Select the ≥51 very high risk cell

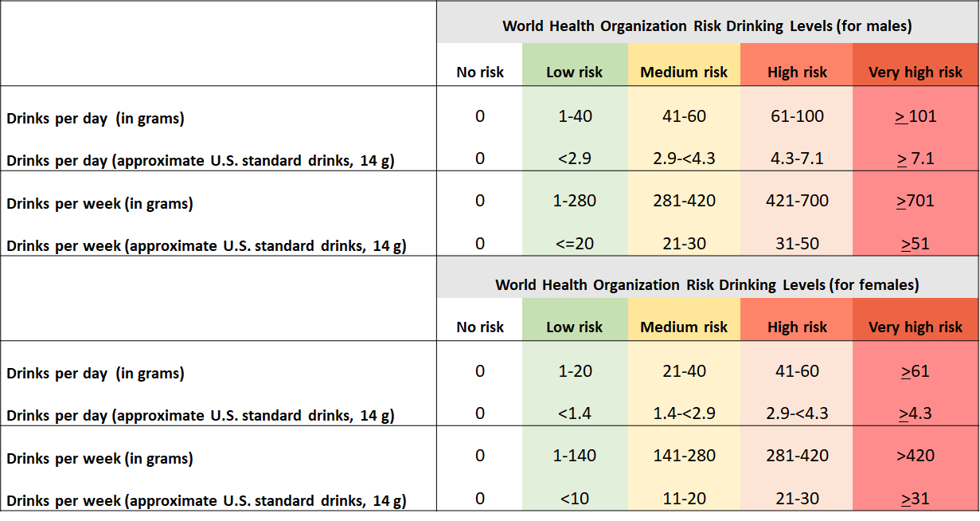click(x=915, y=244)
